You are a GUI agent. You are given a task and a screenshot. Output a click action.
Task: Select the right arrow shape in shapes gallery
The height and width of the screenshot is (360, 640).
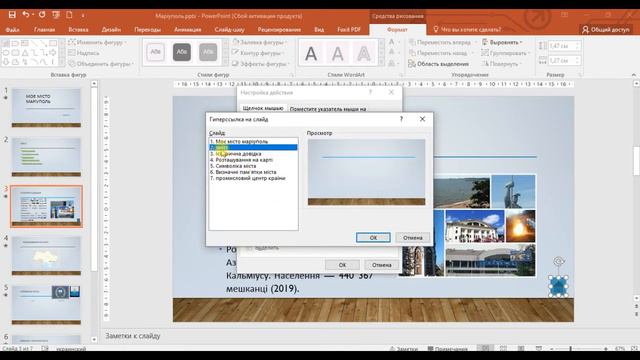click(x=53, y=53)
